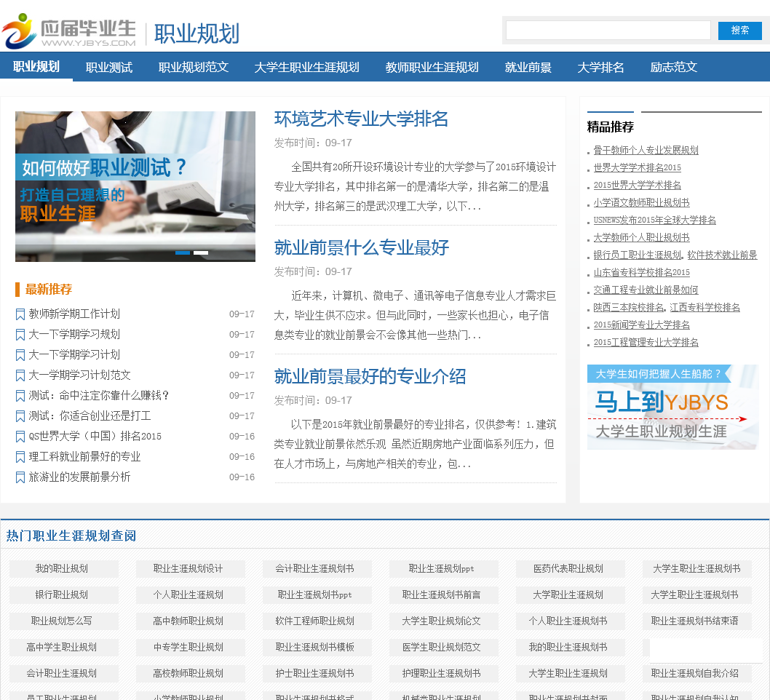Open the 职业规划 nav tab
Viewport: 770px width, 700px height.
[36, 67]
